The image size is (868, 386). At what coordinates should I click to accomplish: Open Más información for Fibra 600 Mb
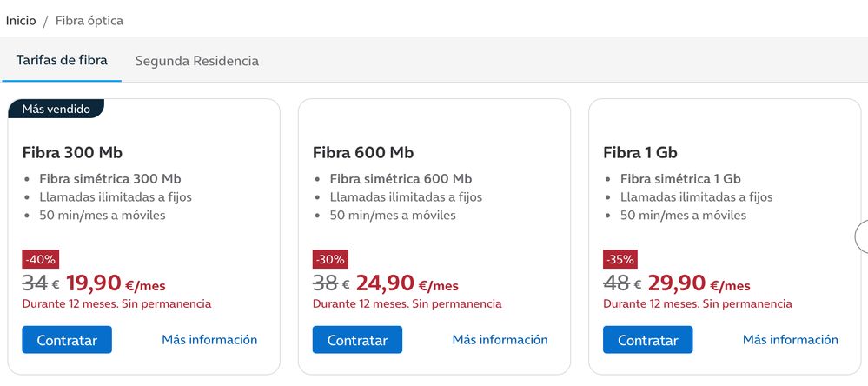point(500,339)
